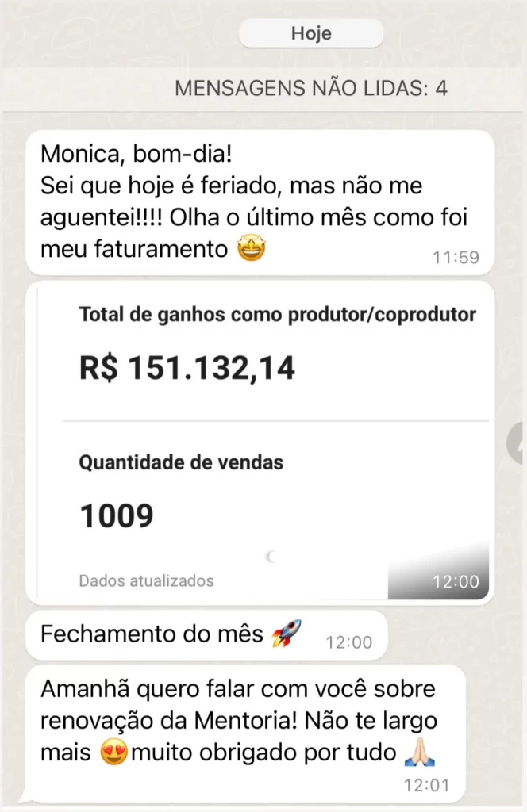Select the Fechamento do mês message
Screen dimensions: 527x812
click(x=207, y=635)
